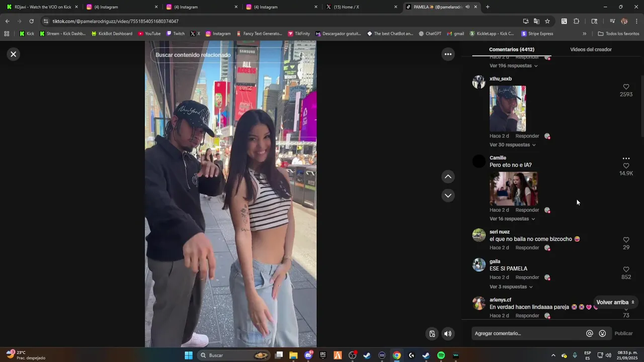Expand Ver 30 respuestas
Screen dimensions: 644x362
[x=513, y=145]
